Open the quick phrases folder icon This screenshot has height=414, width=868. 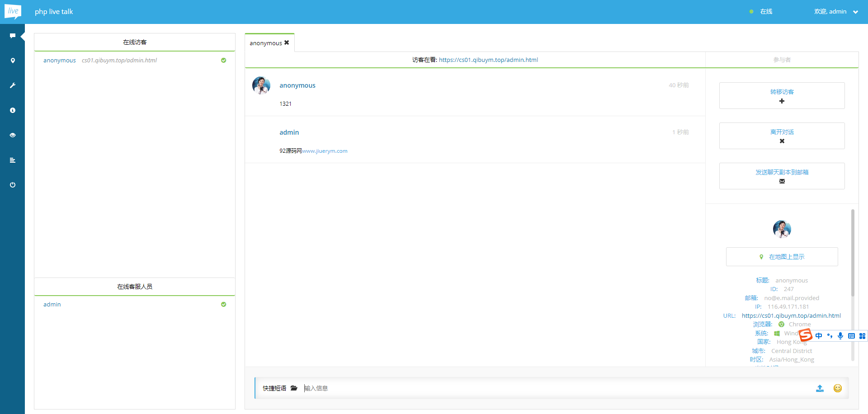294,388
